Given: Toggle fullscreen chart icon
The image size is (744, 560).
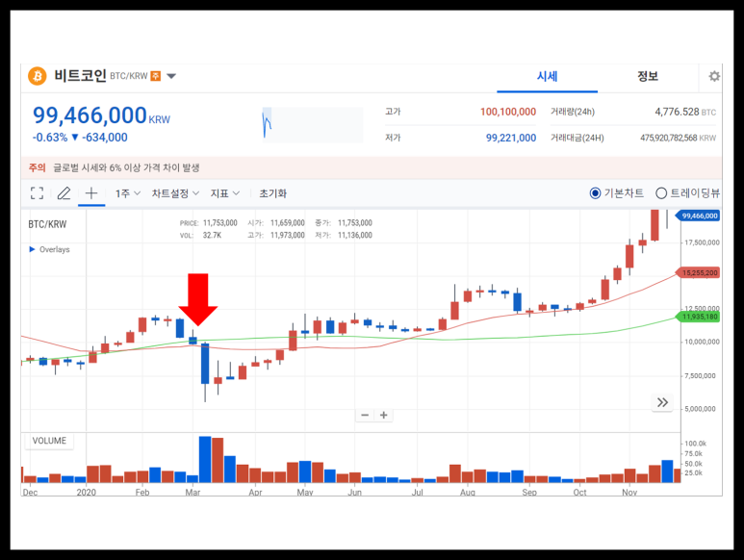Looking at the screenshot, I should pos(37,193).
